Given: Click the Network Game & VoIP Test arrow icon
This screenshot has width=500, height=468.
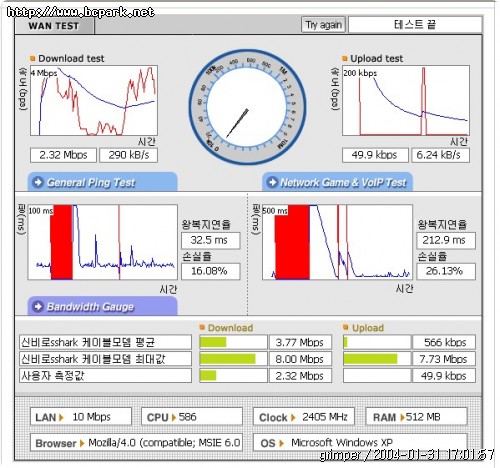Looking at the screenshot, I should click(x=273, y=182).
